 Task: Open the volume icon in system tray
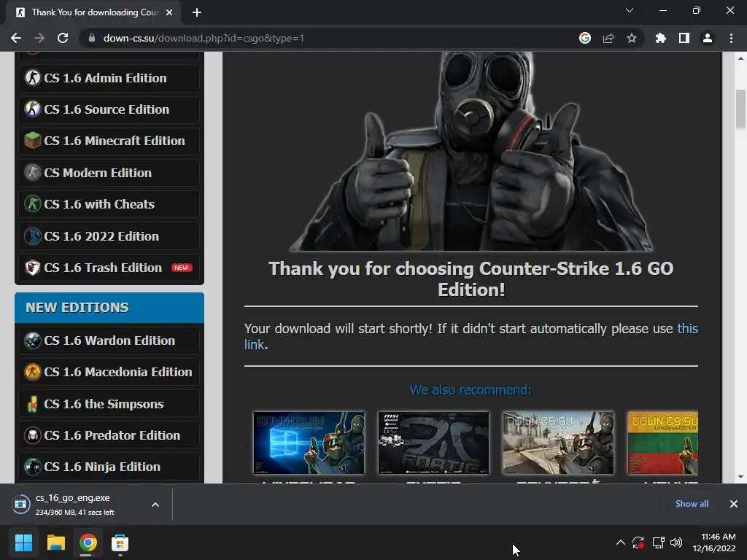point(676,542)
